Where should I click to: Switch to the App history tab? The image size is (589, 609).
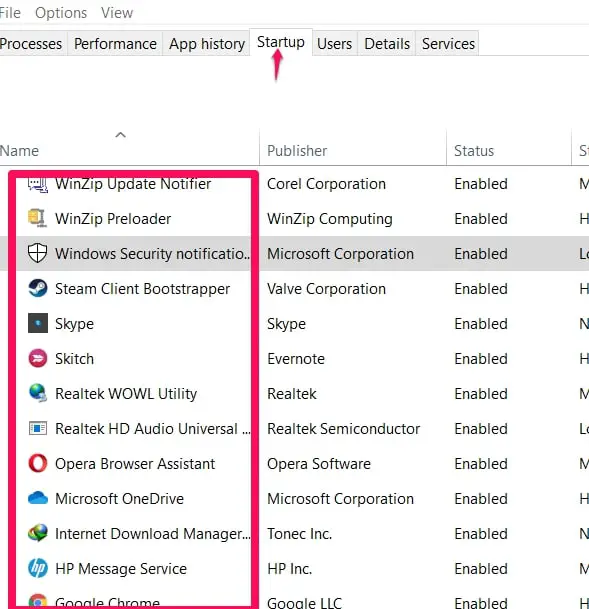(207, 44)
